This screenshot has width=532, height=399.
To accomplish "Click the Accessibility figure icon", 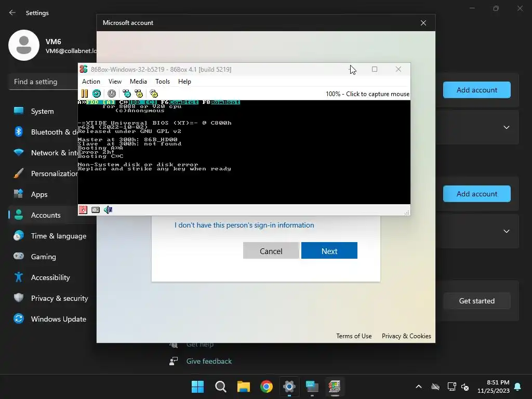I will 19,277.
